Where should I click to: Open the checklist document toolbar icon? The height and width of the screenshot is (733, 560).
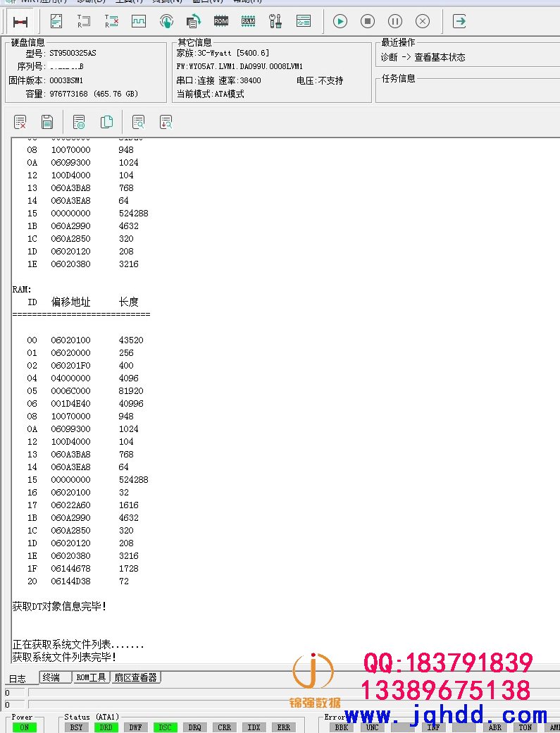click(56, 21)
